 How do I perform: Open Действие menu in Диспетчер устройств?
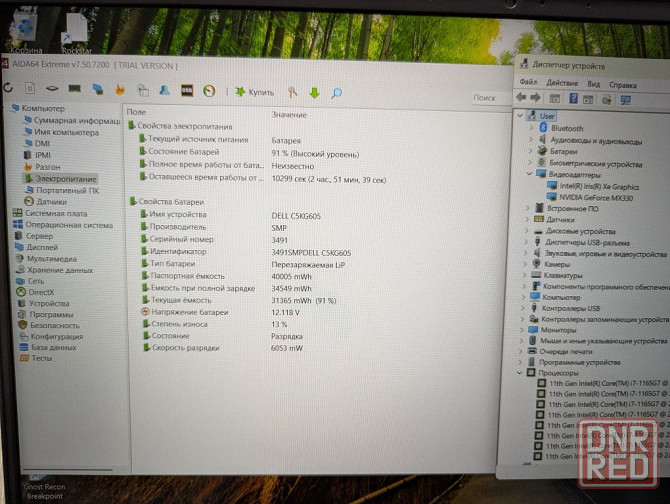point(562,83)
